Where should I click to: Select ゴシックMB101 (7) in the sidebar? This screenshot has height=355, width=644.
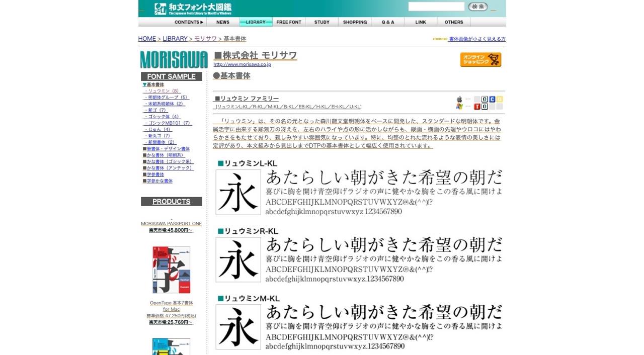point(168,123)
